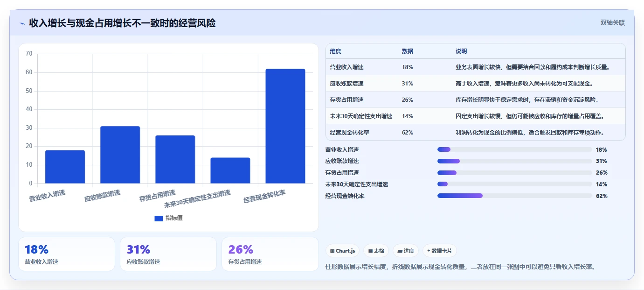The width and height of the screenshot is (644, 290).
Task: Click the 营业收入增速 cell in the table
Action: 346,67
